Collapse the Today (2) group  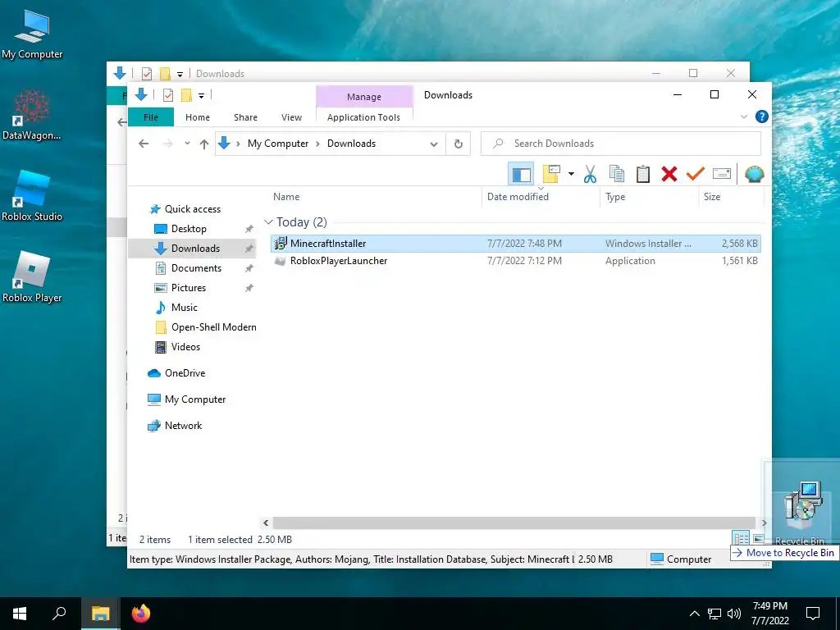pyautogui.click(x=268, y=221)
